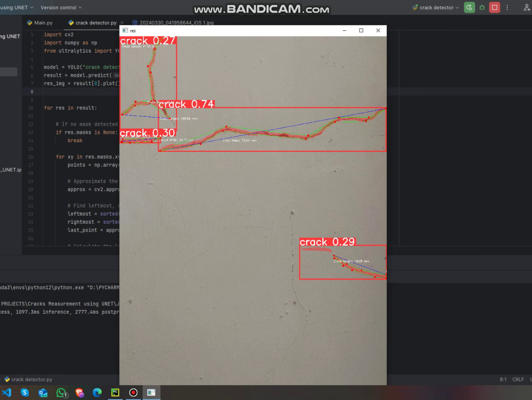Image resolution: width=532 pixels, height=400 pixels.
Task: Minimize the res image window
Action: (344, 30)
